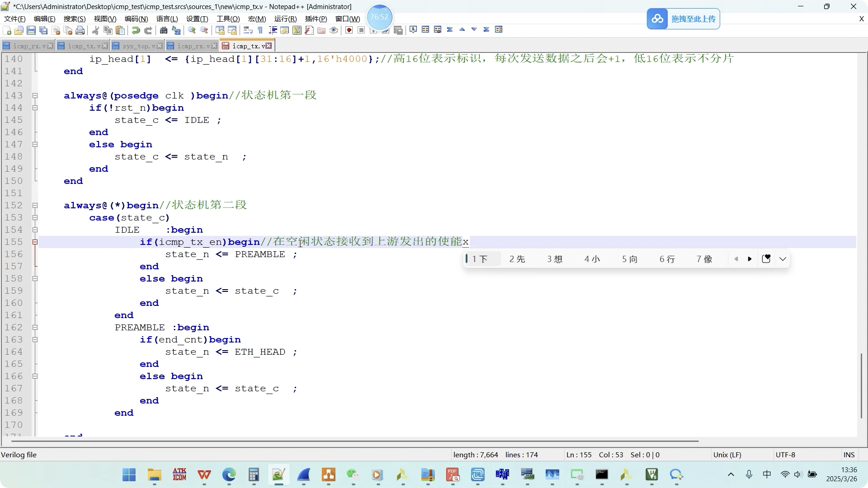Click the Print toolbar icon
Image resolution: width=868 pixels, height=488 pixels.
(x=80, y=30)
